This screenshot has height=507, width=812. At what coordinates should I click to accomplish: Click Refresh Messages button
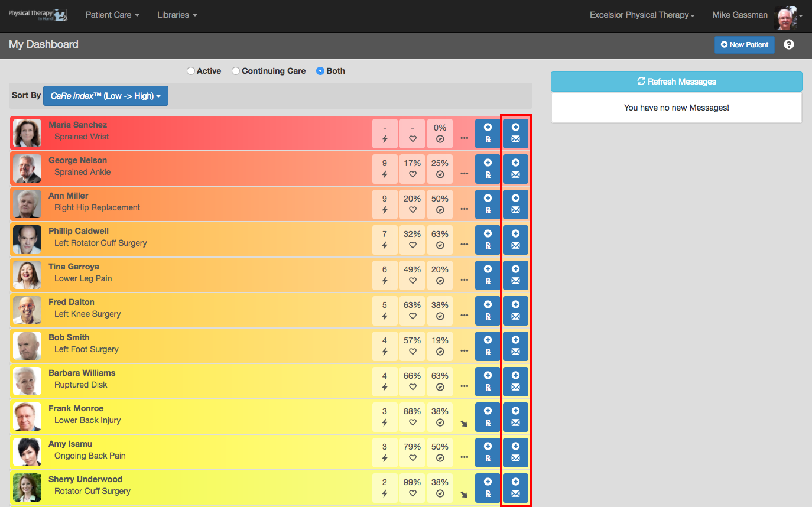tap(677, 82)
